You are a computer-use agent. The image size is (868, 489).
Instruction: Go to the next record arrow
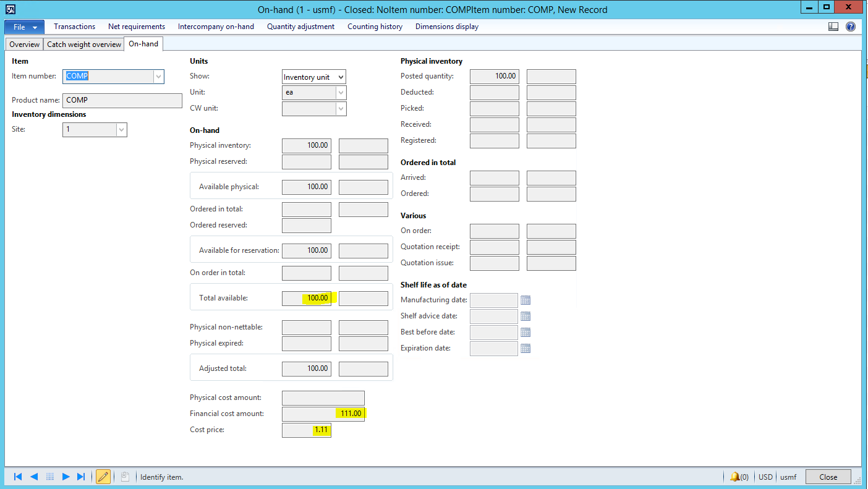point(66,477)
